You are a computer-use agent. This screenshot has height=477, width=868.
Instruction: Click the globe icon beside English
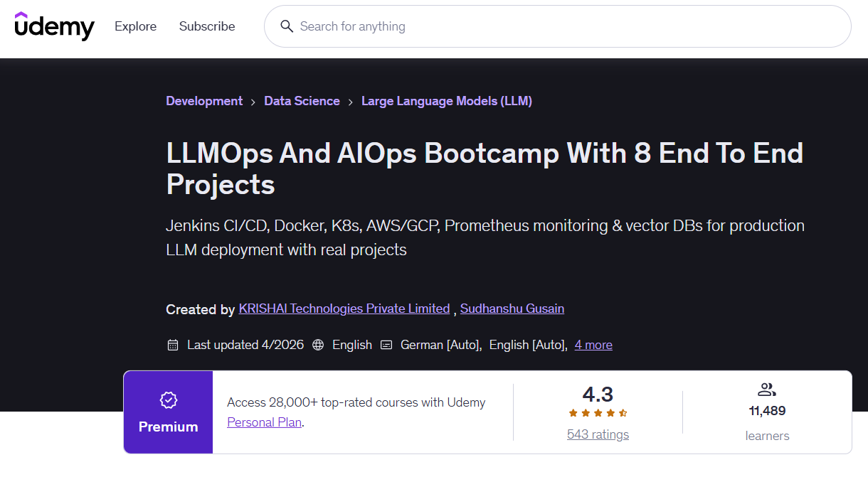click(318, 345)
